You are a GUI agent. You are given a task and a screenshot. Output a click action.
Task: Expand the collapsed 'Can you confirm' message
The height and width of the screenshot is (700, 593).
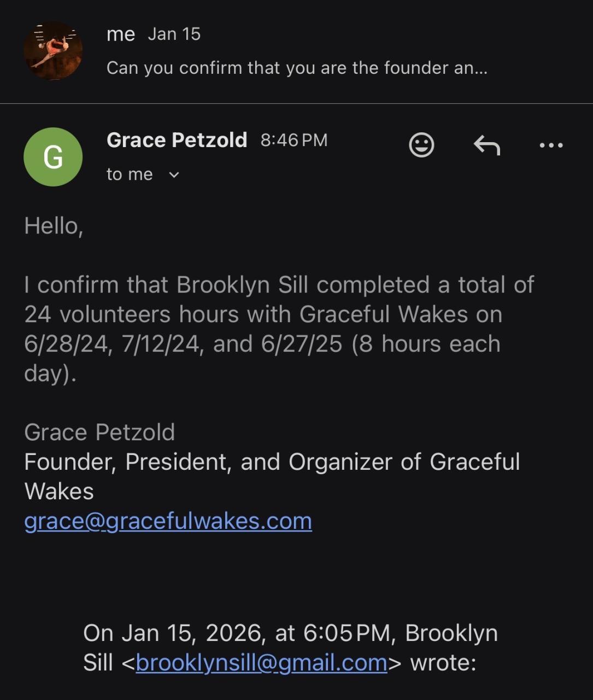(297, 68)
